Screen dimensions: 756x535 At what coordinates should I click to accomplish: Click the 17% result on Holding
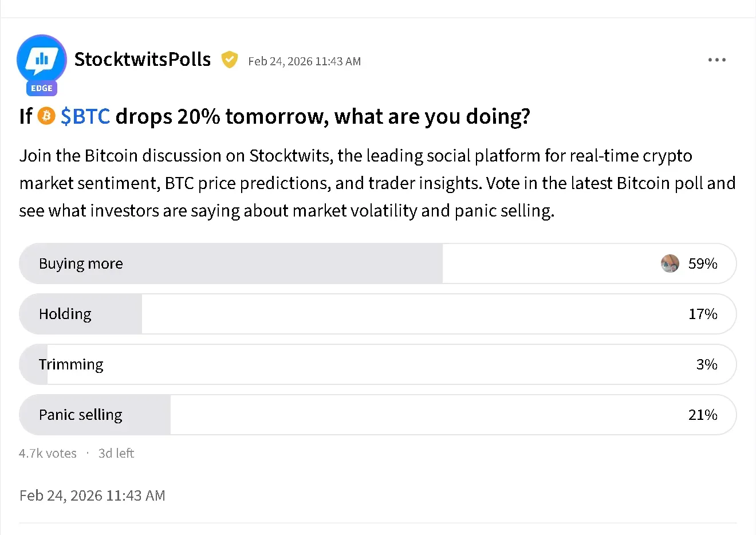point(703,314)
